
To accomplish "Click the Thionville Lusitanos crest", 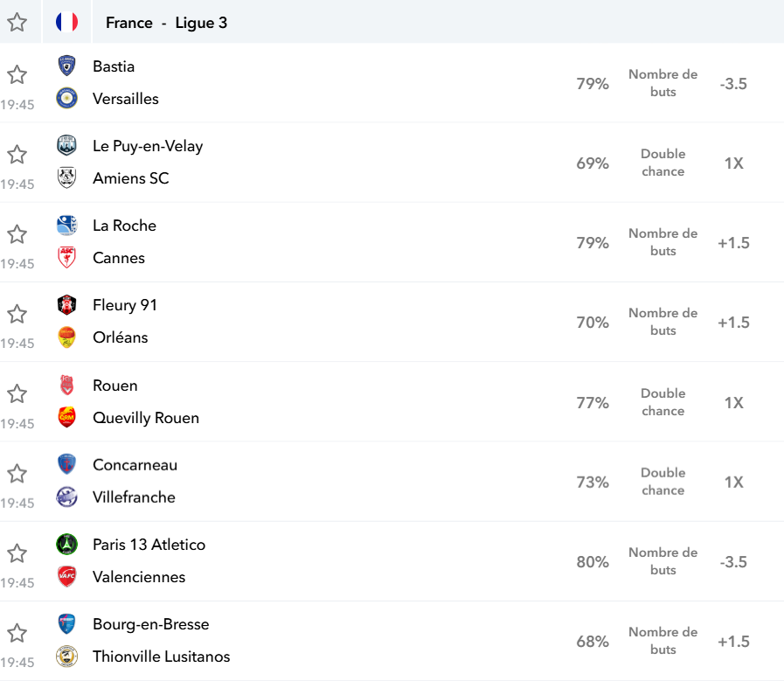I will [66, 656].
